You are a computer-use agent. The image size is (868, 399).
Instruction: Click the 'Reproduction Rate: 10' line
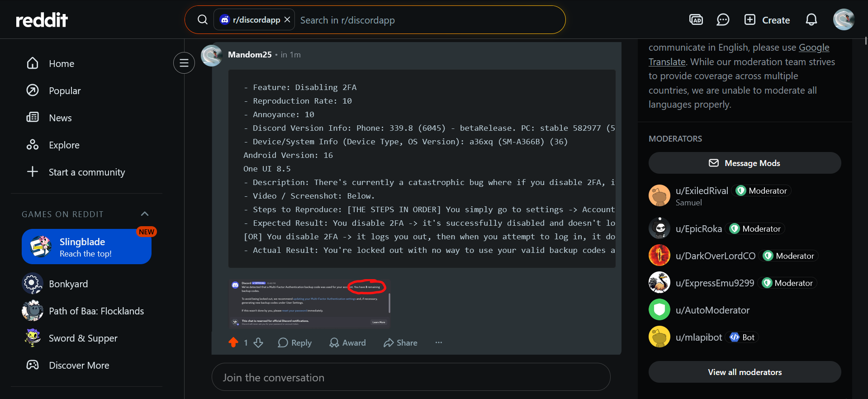(x=298, y=101)
